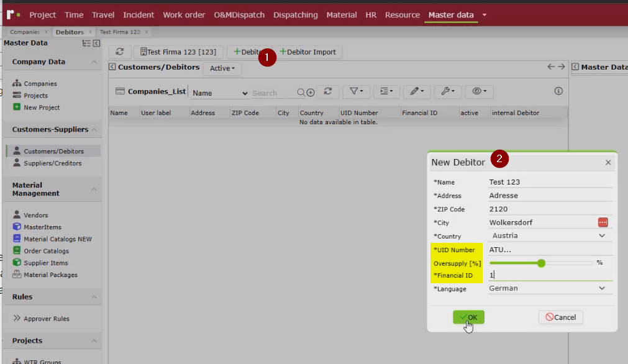Open the wrench tools icon menu
Viewport: 628px width, 364px height.
pyautogui.click(x=448, y=91)
